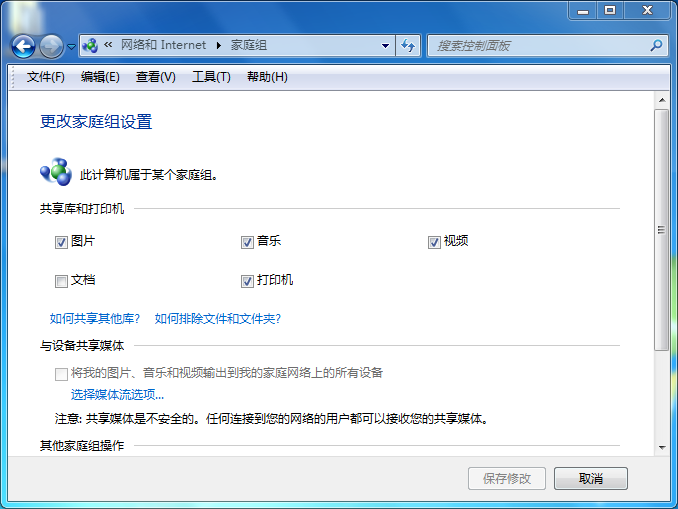
Task: Uncheck the 图片 sharing checkbox
Action: 62,242
